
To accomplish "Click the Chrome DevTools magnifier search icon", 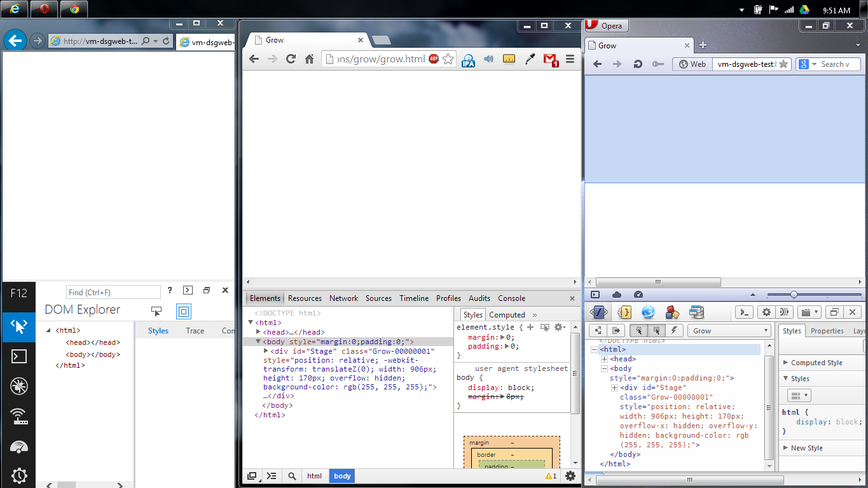I will (x=292, y=476).
